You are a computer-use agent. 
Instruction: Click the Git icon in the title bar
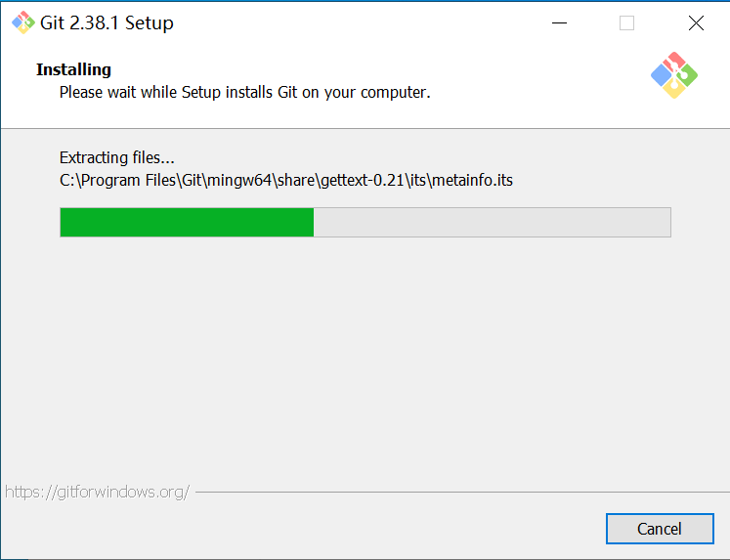(22, 22)
